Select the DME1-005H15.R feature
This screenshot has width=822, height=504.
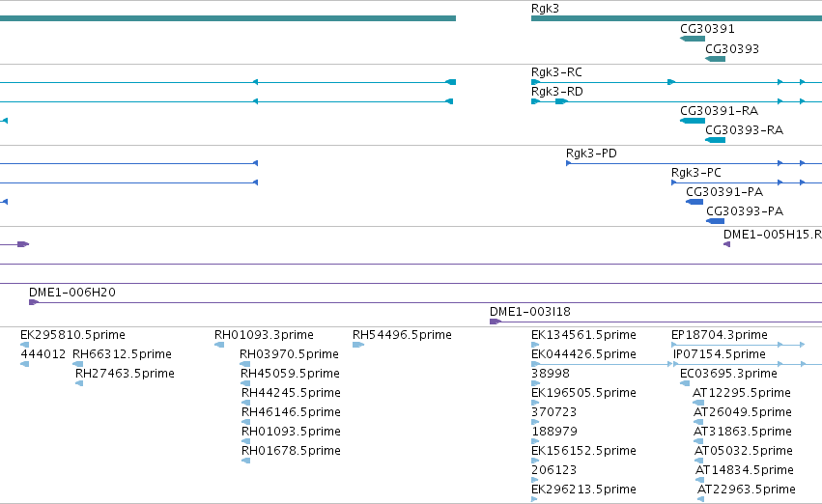point(726,244)
